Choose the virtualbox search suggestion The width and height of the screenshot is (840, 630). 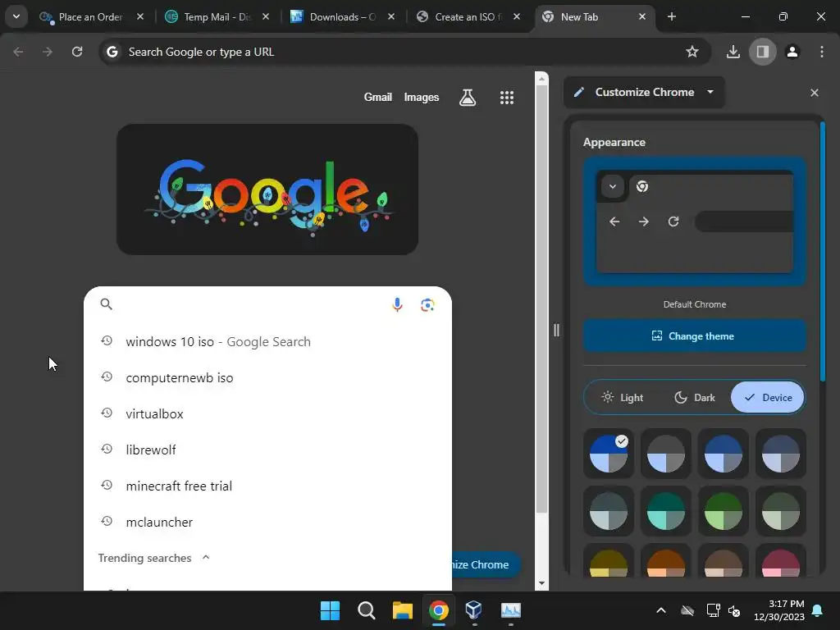coord(268,414)
